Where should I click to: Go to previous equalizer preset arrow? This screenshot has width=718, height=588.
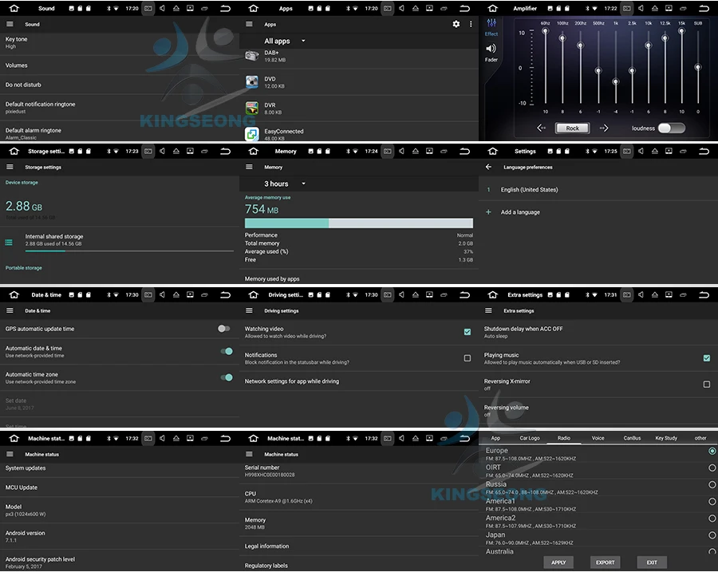click(x=541, y=128)
